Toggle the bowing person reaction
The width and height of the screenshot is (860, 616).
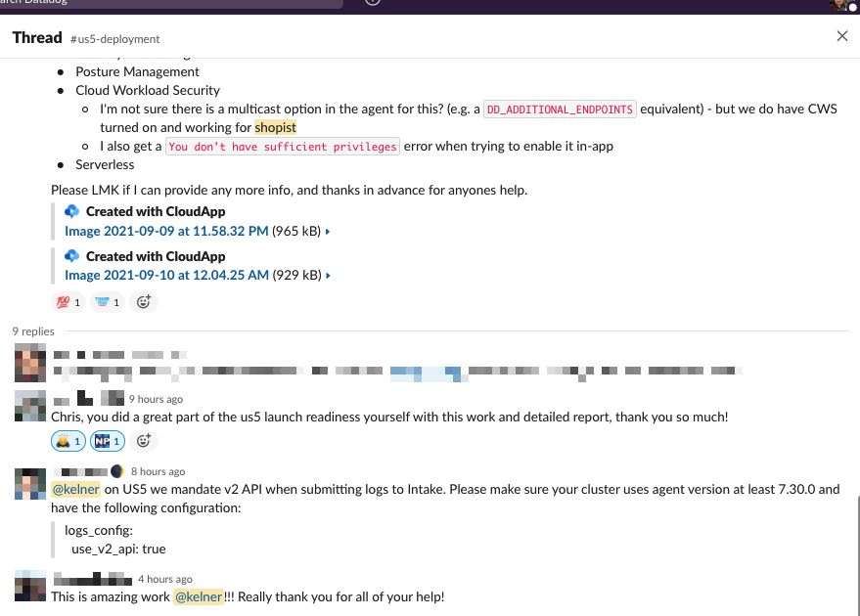point(68,441)
